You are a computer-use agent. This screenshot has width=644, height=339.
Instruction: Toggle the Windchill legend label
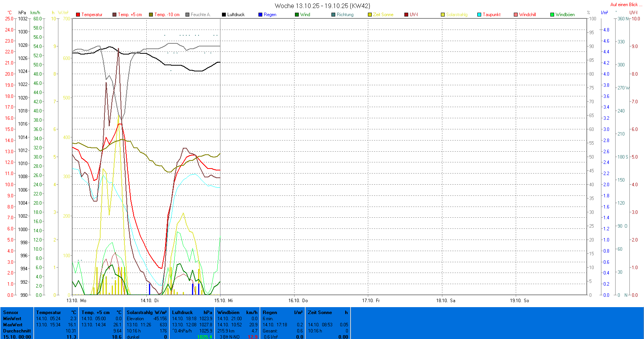[527, 15]
